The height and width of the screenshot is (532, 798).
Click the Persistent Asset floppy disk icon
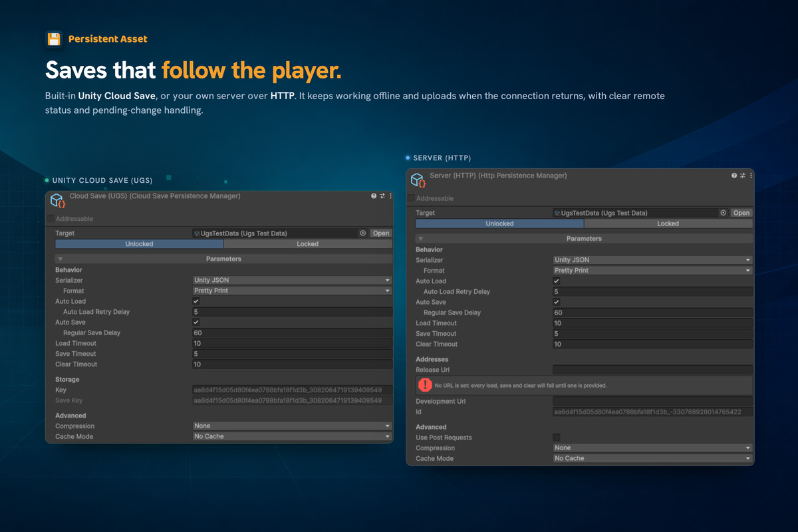(54, 39)
